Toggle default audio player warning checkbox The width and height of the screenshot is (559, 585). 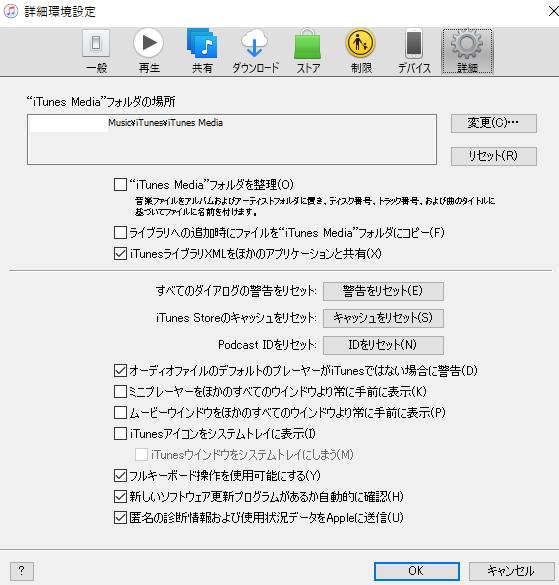click(x=120, y=371)
